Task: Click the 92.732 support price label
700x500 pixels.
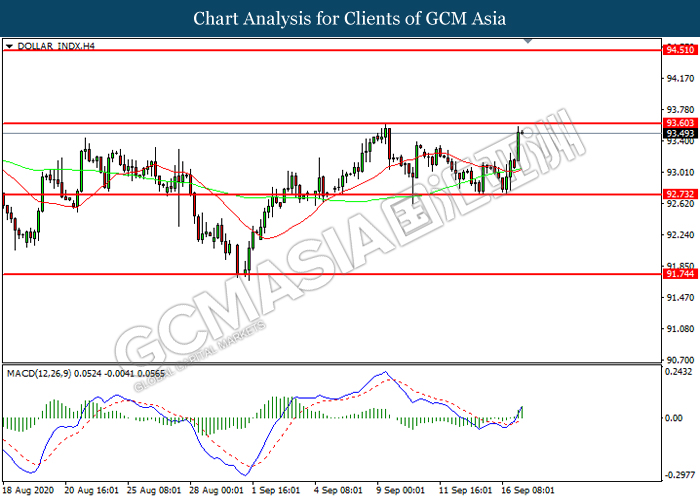Action: pyautogui.click(x=680, y=194)
